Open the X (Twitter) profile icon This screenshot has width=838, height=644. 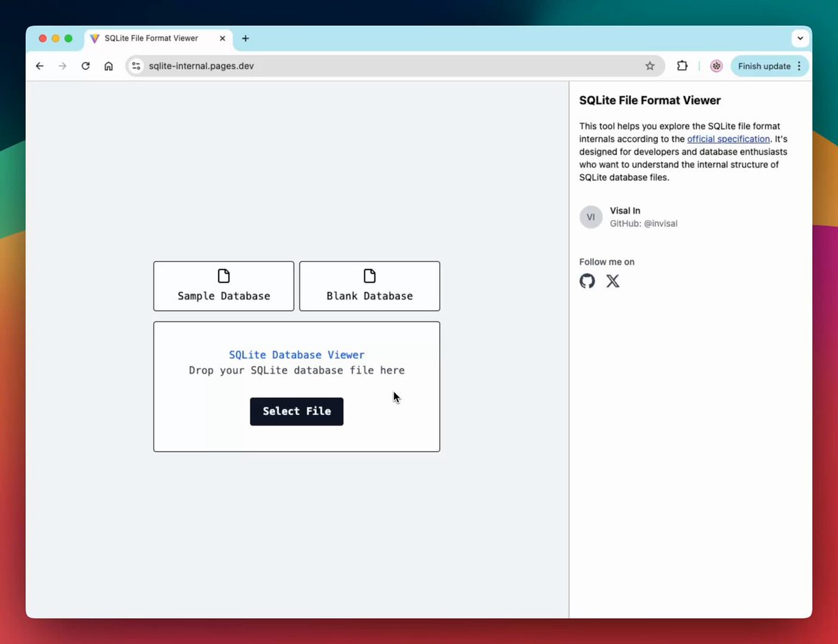(612, 281)
